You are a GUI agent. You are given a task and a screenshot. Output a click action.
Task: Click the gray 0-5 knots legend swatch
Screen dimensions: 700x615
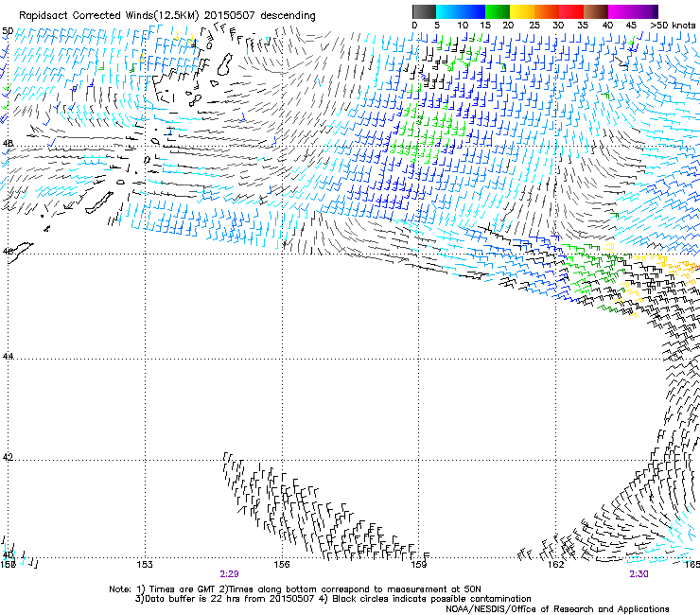pos(424,11)
